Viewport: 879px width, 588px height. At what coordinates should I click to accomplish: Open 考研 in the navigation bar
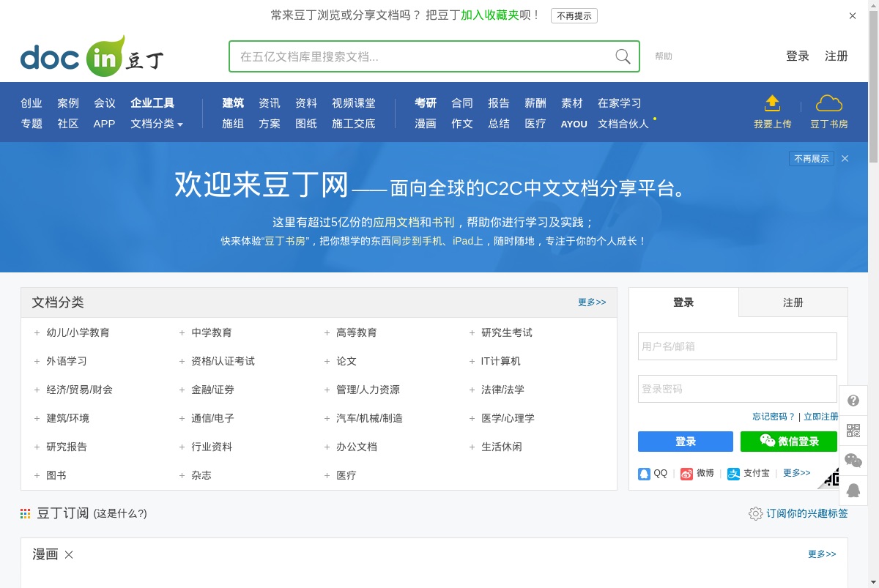[x=426, y=103]
